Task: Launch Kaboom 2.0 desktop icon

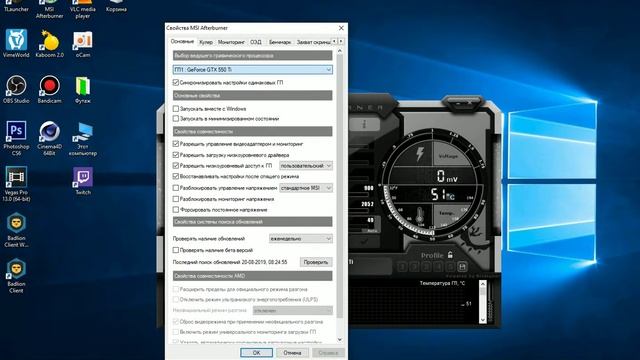Action: pos(49,43)
